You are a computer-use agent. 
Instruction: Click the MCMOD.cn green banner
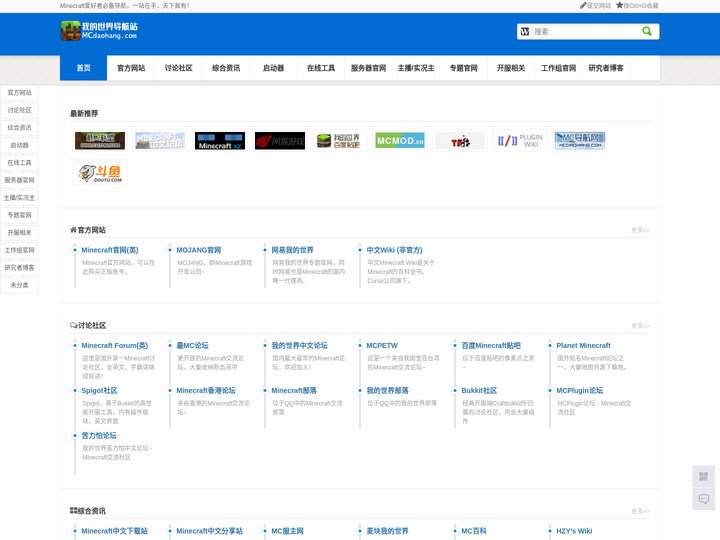click(400, 141)
